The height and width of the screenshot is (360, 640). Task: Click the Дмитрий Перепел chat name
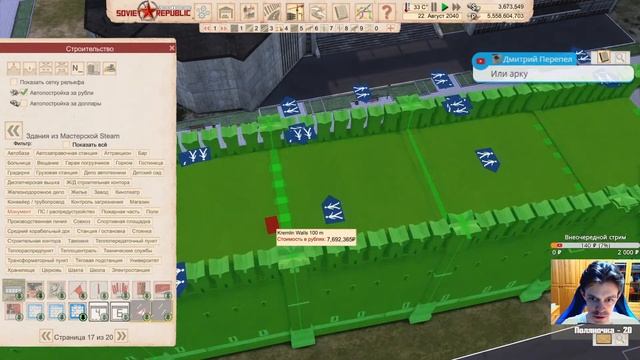point(537,59)
